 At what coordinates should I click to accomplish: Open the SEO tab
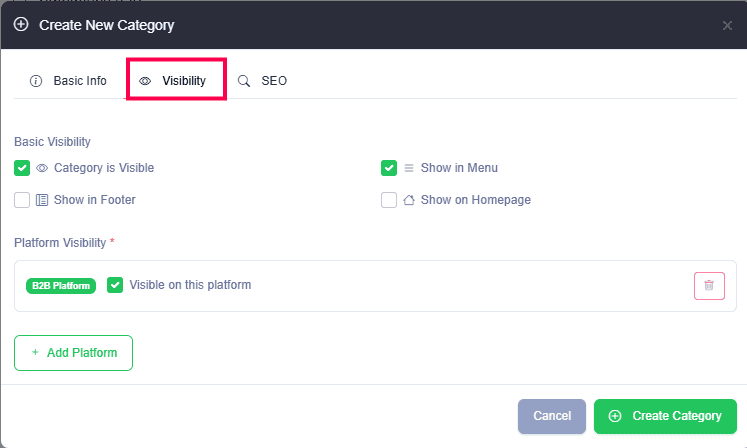[263, 81]
